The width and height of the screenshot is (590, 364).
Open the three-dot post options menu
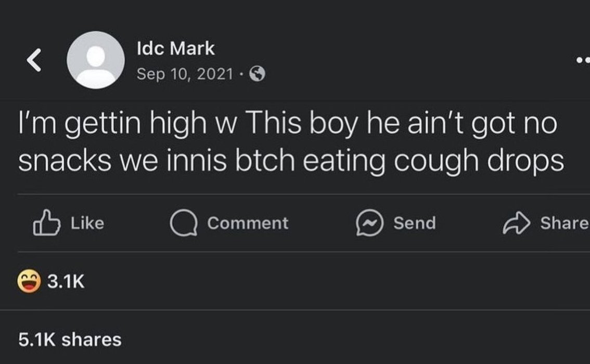click(x=583, y=59)
